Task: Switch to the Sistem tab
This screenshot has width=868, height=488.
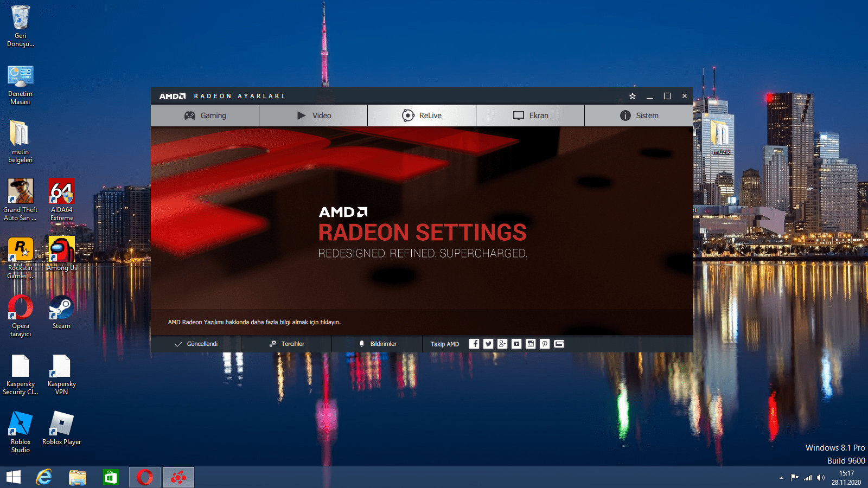Action: (x=639, y=115)
